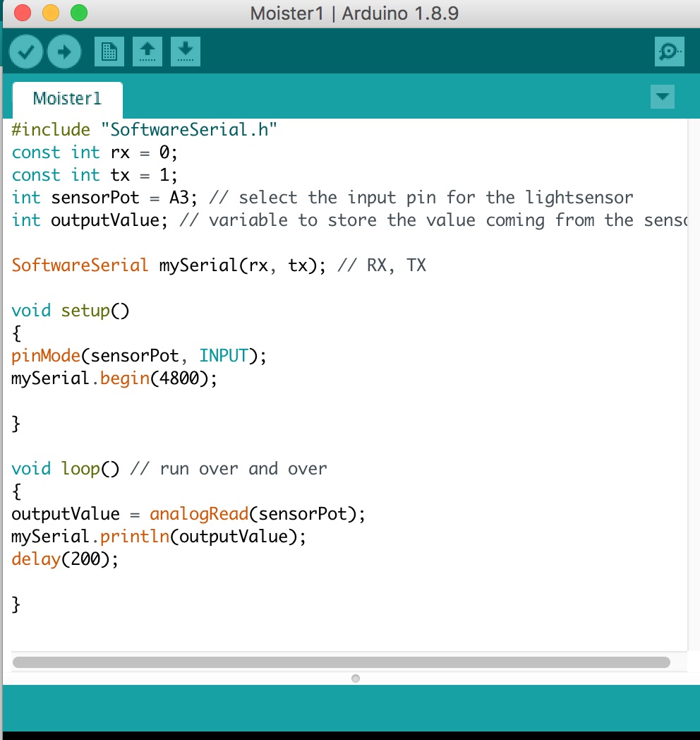Screen dimensions: 700x740
Task: Minimize the window with the yellow button
Action: [51, 13]
